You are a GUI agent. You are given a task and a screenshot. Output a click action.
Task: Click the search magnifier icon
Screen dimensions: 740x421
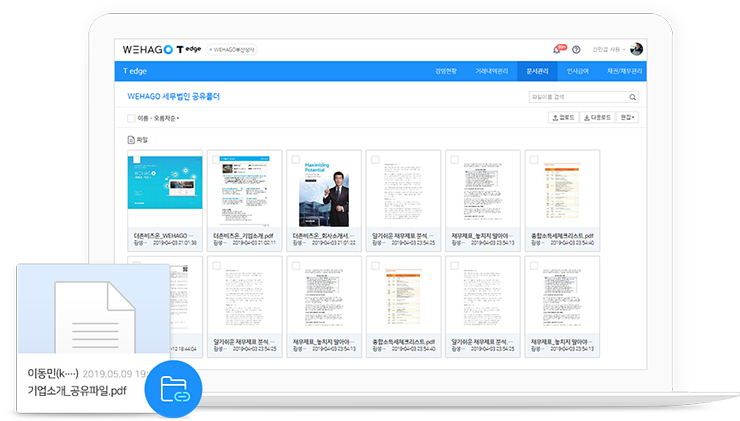tap(634, 97)
